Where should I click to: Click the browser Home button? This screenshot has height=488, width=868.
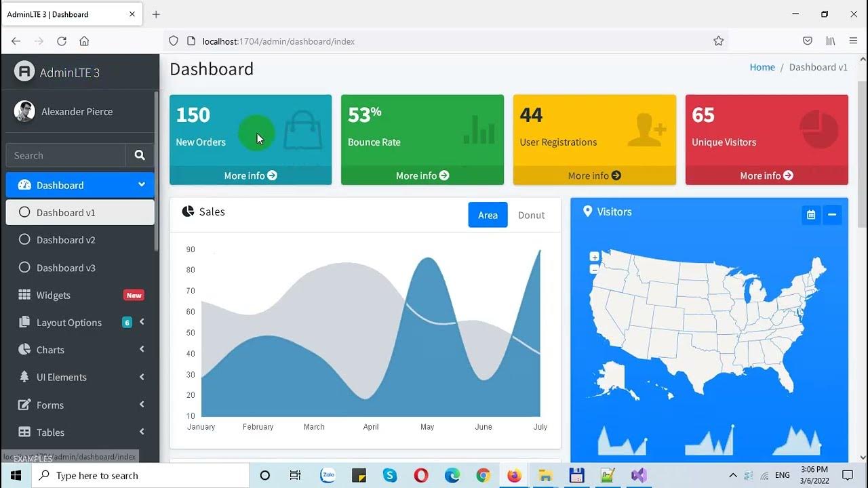click(x=84, y=41)
